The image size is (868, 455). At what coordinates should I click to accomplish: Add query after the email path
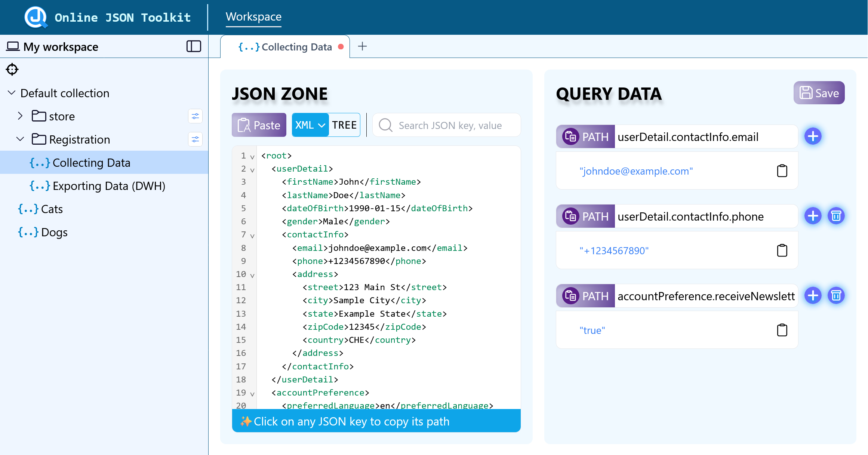[x=813, y=136]
